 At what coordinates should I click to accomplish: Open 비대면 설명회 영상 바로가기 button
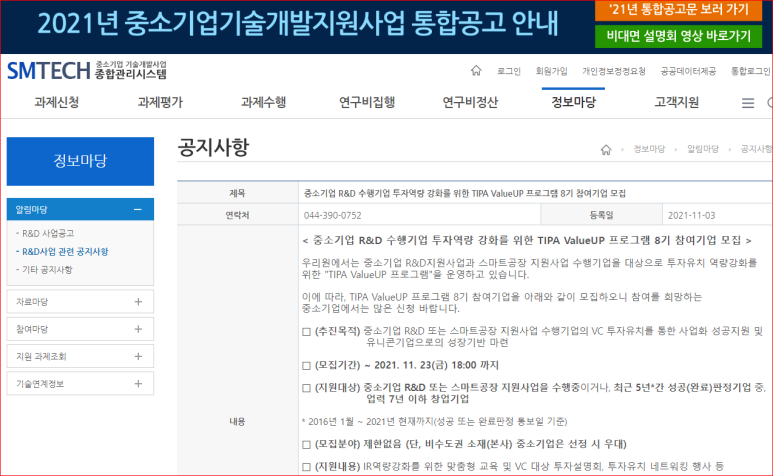pyautogui.click(x=678, y=36)
